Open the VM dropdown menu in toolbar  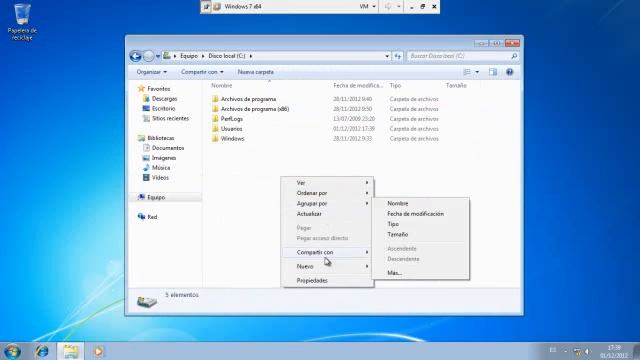(367, 7)
